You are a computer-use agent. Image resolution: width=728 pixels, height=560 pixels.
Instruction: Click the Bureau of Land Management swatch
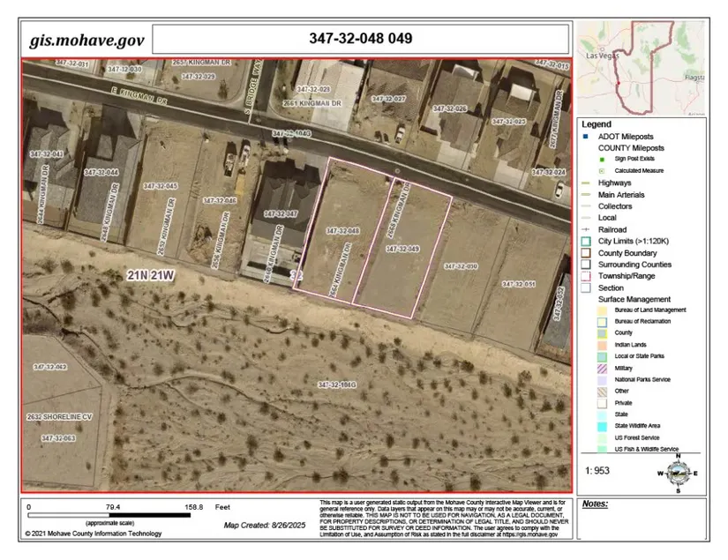pyautogui.click(x=600, y=310)
